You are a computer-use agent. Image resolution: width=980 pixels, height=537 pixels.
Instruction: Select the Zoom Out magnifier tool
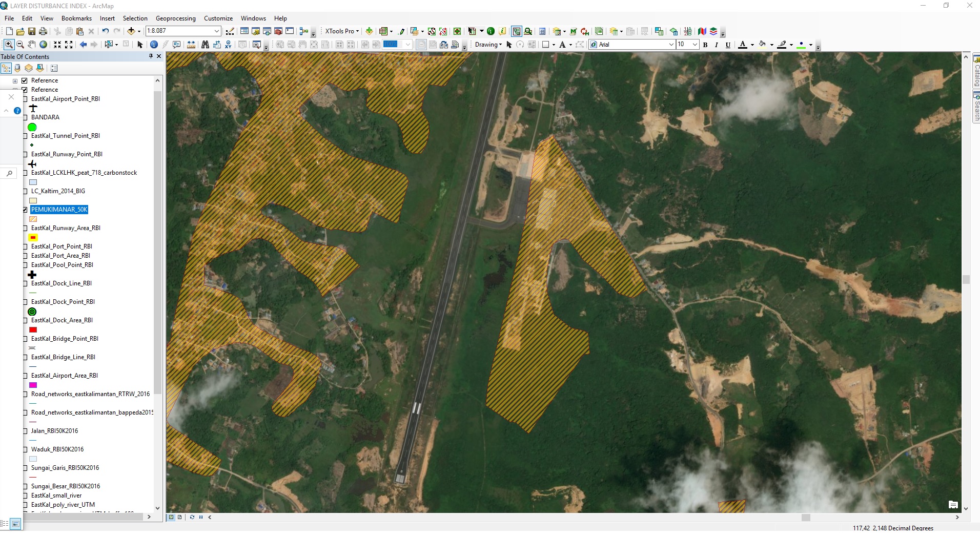coord(20,45)
